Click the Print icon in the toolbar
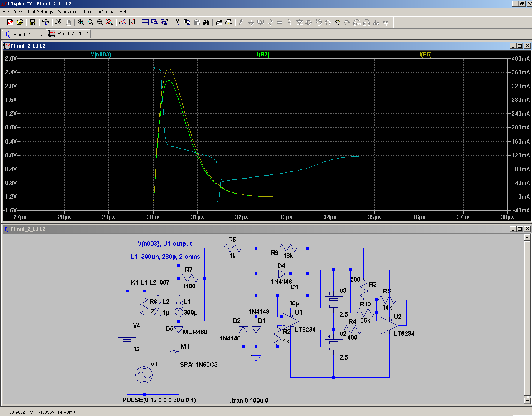532x416 pixels. (x=229, y=23)
